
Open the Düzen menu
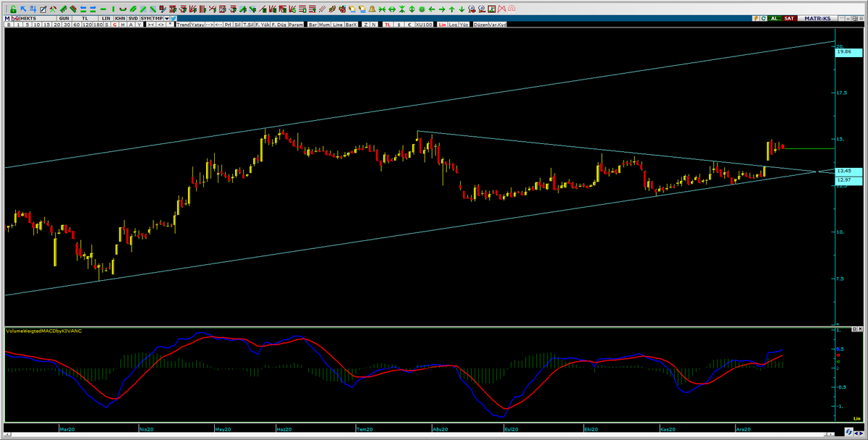pos(480,25)
